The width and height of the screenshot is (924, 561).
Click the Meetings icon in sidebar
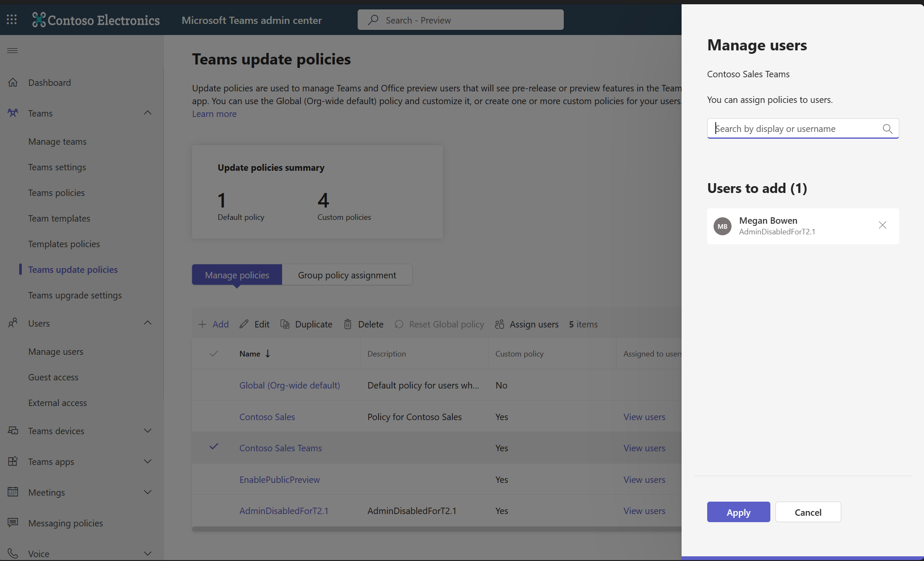coord(12,492)
